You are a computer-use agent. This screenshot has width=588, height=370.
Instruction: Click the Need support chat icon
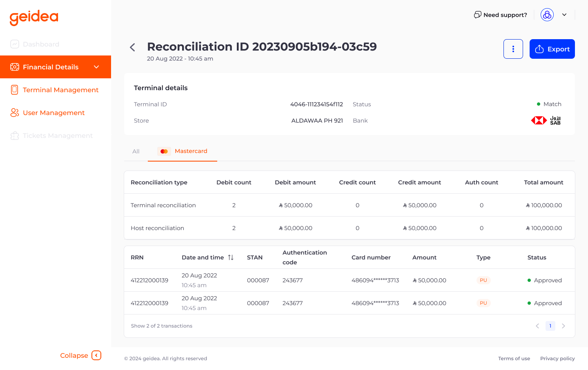click(x=477, y=15)
